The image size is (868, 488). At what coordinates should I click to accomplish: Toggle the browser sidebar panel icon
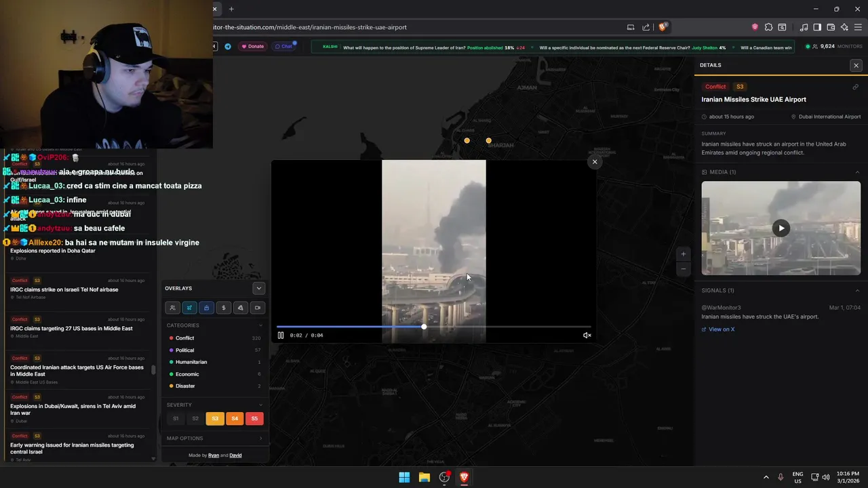coord(817,27)
